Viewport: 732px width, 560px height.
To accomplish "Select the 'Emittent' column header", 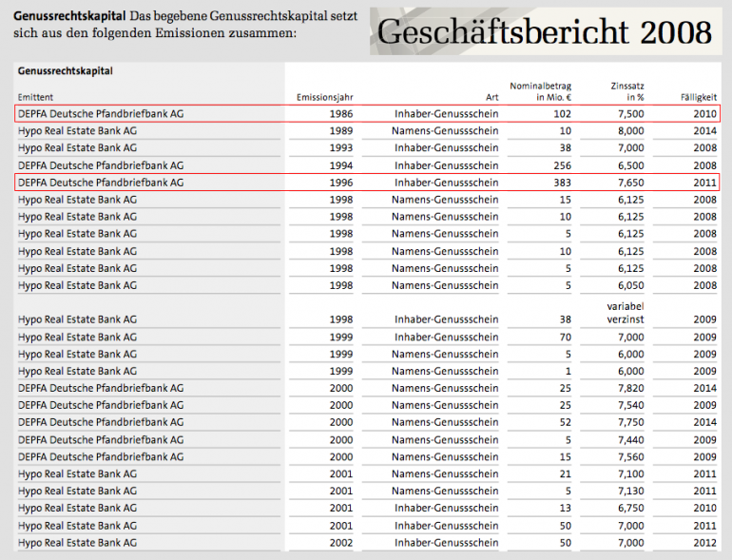I will click(35, 97).
